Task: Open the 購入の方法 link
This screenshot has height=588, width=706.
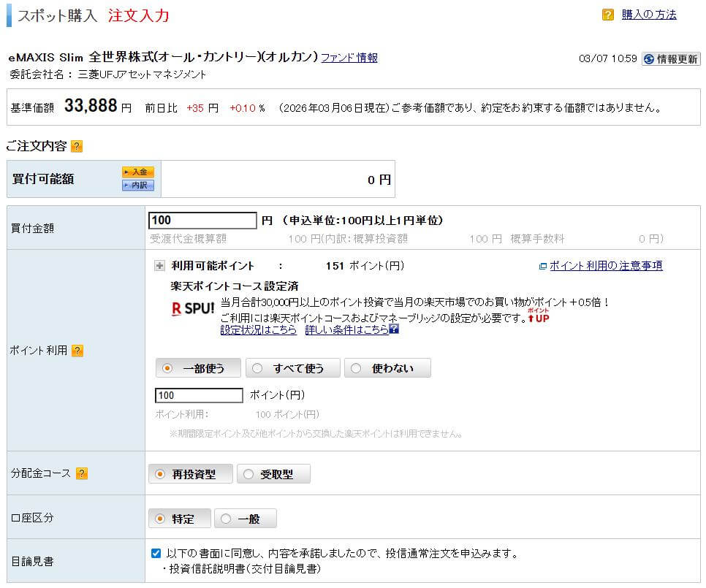Action: click(x=648, y=15)
